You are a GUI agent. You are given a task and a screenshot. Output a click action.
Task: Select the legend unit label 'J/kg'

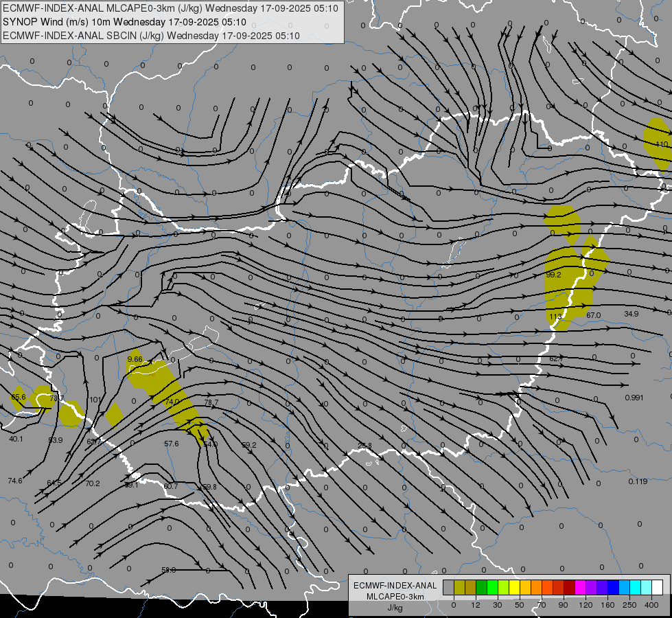tap(395, 608)
